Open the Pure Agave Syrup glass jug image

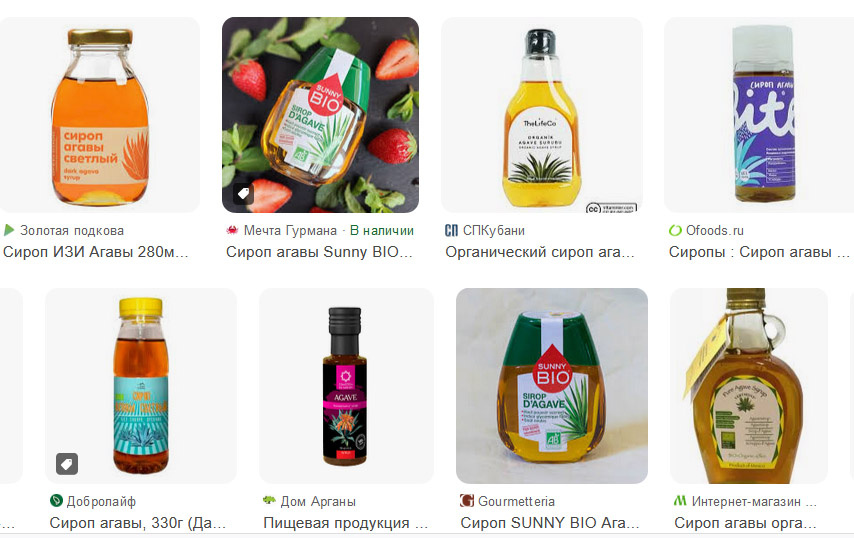click(x=749, y=386)
